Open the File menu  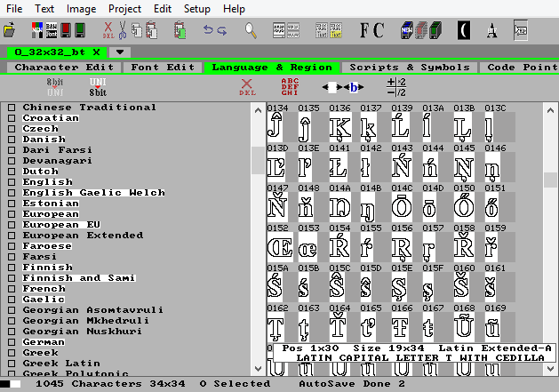tap(14, 9)
